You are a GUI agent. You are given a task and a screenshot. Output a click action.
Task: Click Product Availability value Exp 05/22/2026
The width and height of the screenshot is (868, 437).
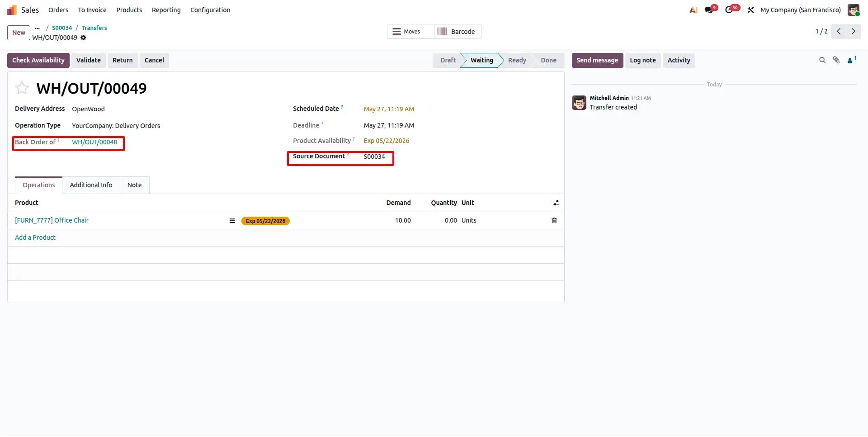coord(386,141)
